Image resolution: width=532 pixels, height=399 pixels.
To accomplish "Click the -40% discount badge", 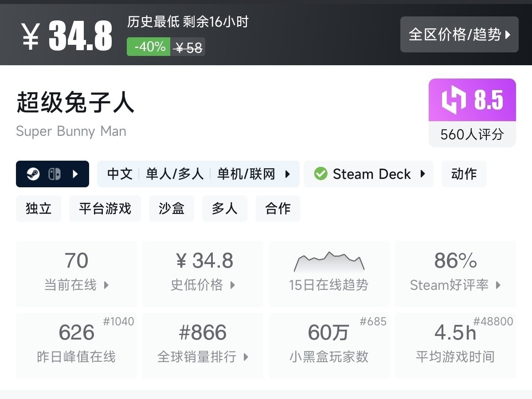I will click(x=149, y=47).
